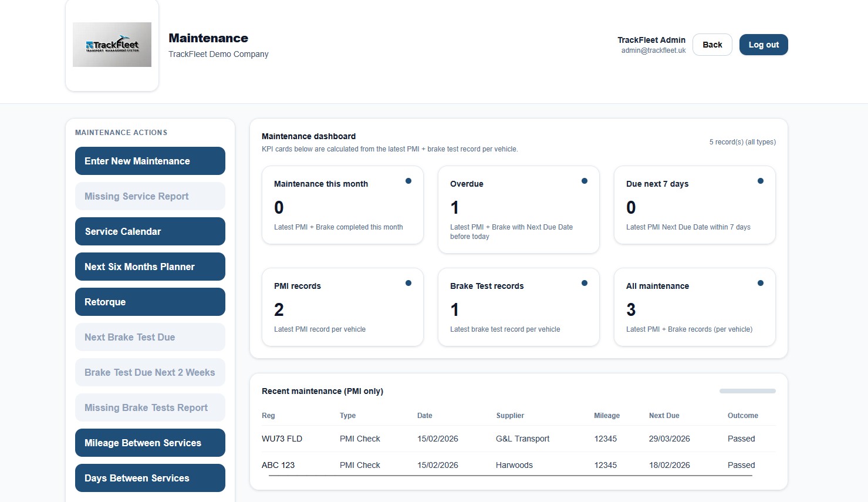Click the indicator dot on Maintenance this month card
Screen dimensions: 868x502
(x=408, y=180)
